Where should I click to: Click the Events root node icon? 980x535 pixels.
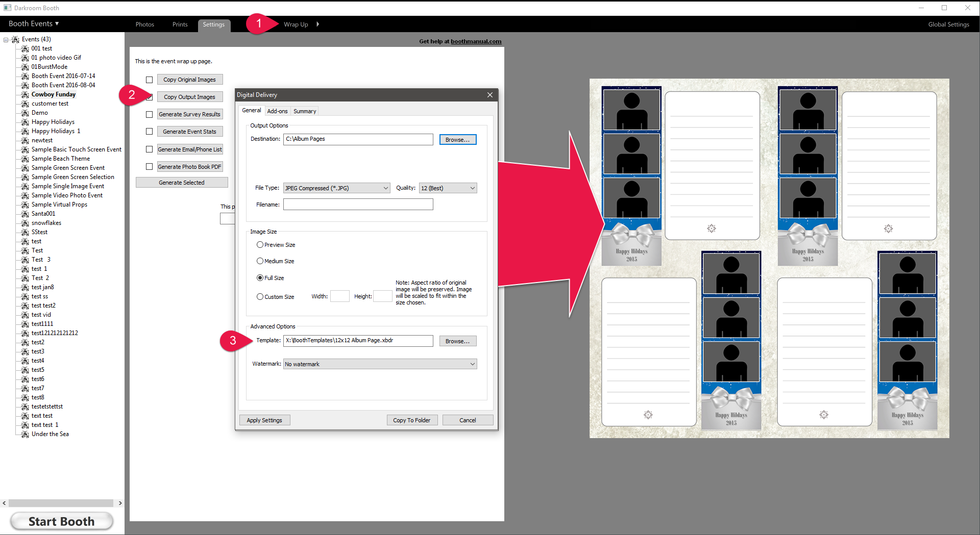(x=15, y=39)
